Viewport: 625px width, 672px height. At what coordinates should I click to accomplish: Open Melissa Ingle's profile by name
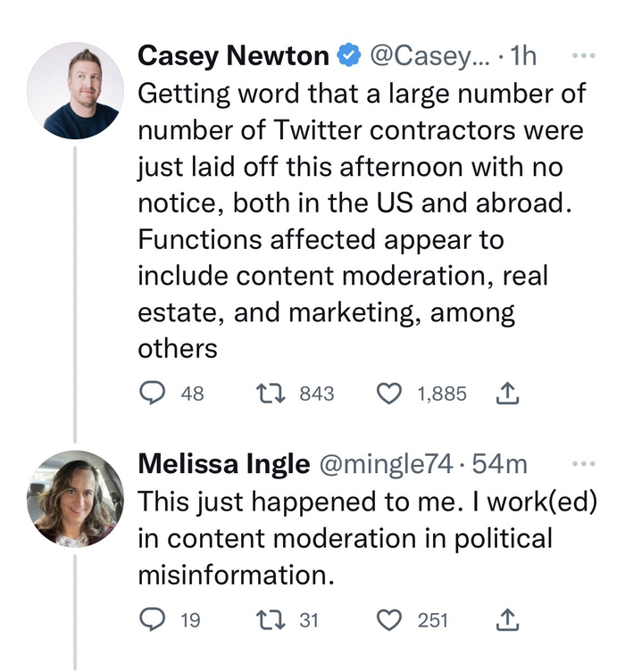[223, 465]
